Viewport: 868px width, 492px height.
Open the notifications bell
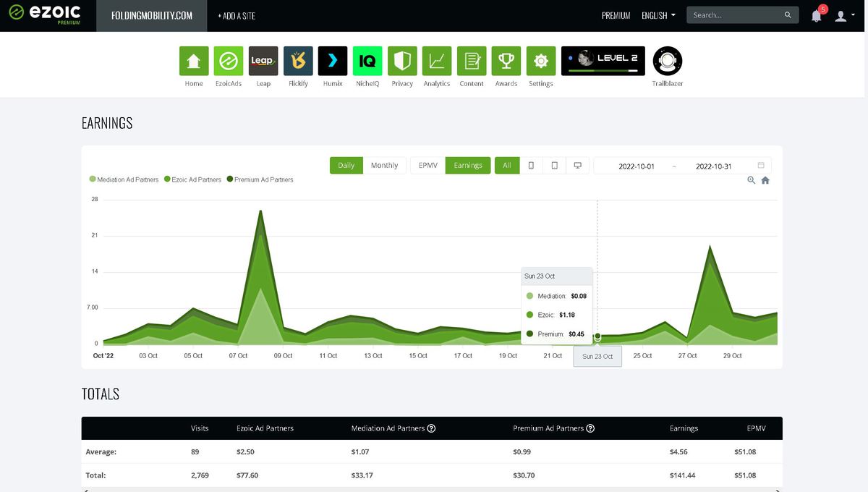coord(817,15)
